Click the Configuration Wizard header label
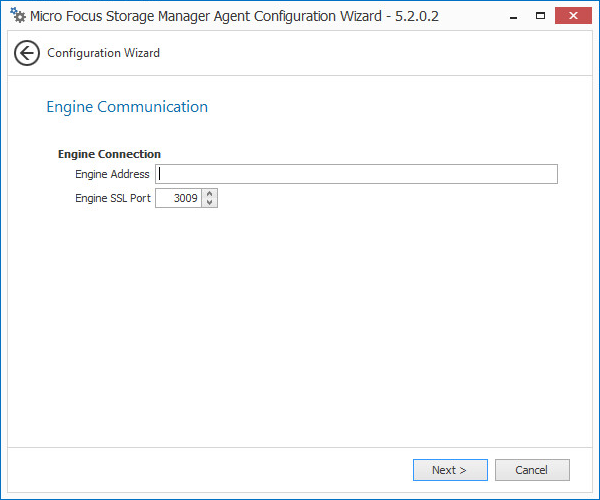Image resolution: width=600 pixels, height=500 pixels. point(103,53)
